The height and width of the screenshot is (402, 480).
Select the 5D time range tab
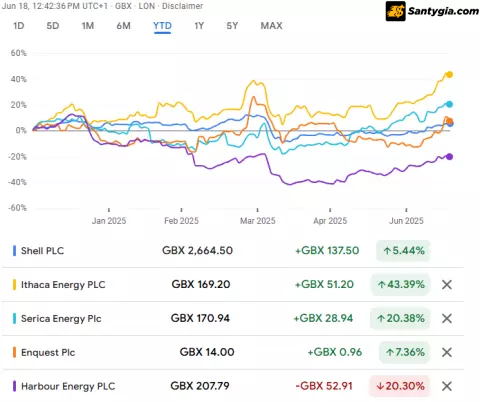[53, 26]
